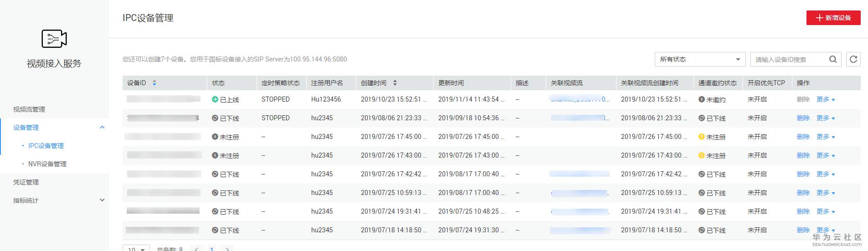Open 视频流管理 in the sidebar

(x=29, y=109)
